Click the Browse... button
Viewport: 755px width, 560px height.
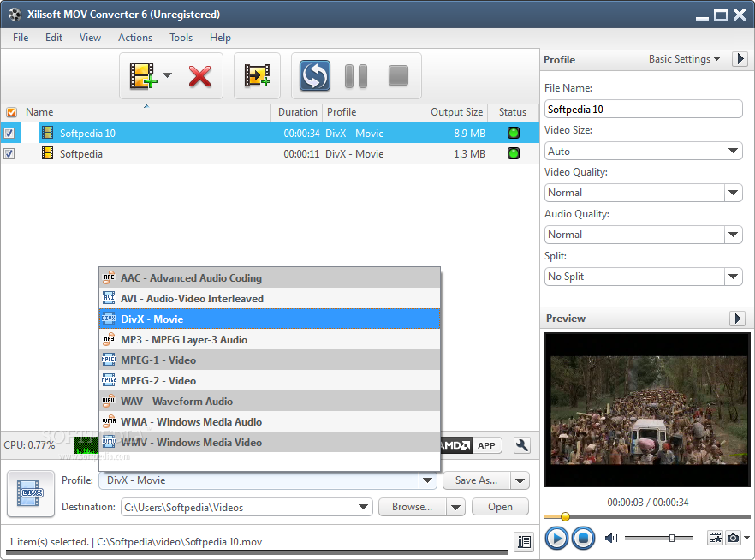[x=413, y=507]
